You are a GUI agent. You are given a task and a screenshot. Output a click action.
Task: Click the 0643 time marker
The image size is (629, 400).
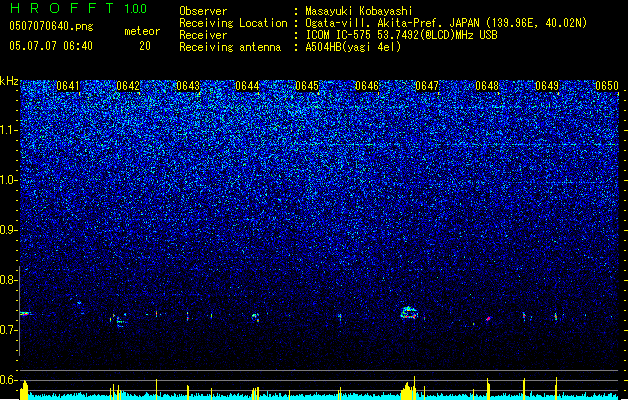click(188, 86)
